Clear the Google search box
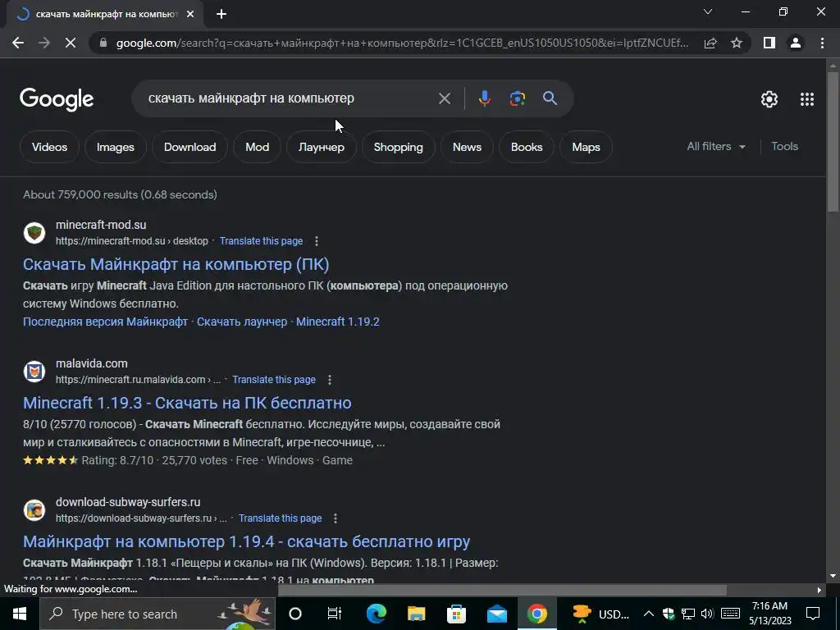Screen dimensions: 840x630 click(445, 98)
